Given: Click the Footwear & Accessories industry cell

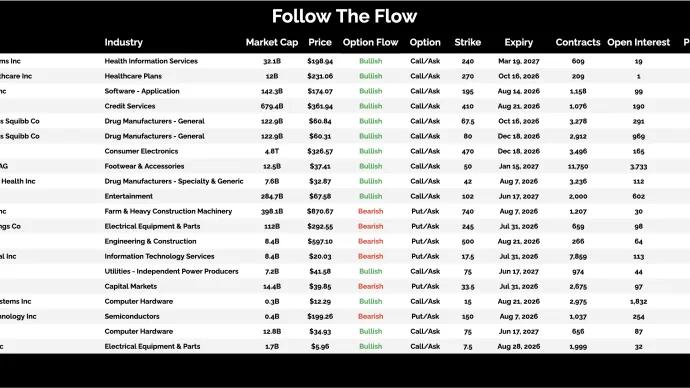Looking at the screenshot, I should [144, 166].
